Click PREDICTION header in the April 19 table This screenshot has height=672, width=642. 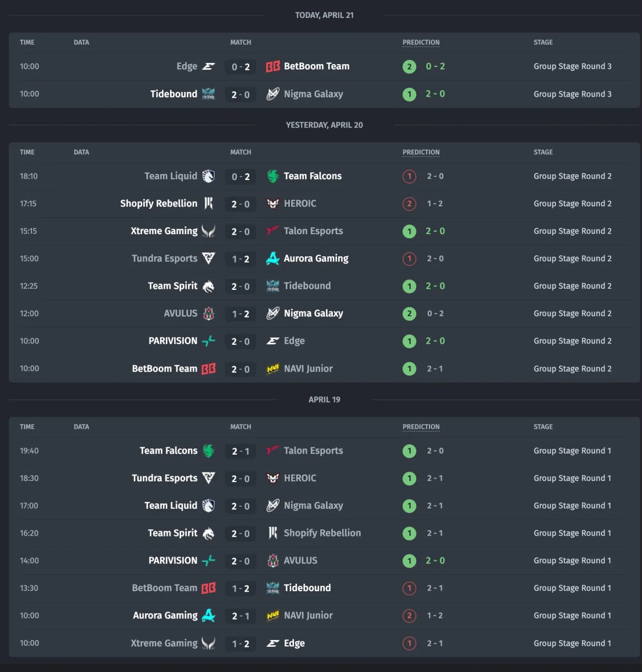point(421,427)
